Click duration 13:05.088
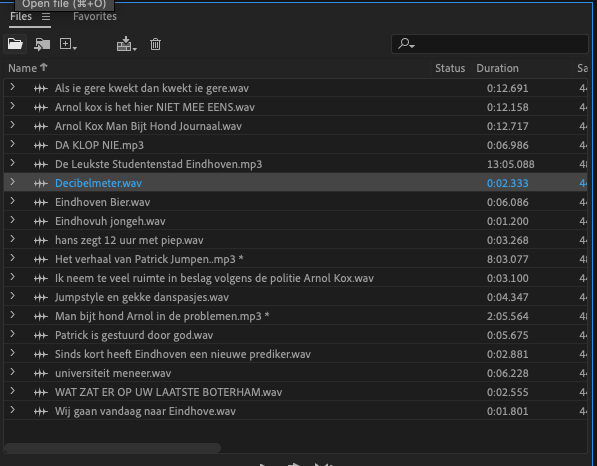 (x=511, y=164)
